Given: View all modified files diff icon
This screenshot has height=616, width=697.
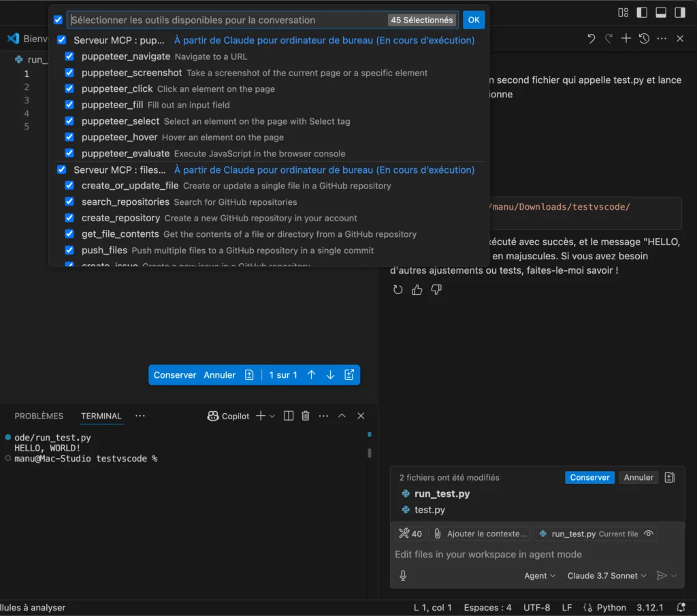Looking at the screenshot, I should [670, 477].
